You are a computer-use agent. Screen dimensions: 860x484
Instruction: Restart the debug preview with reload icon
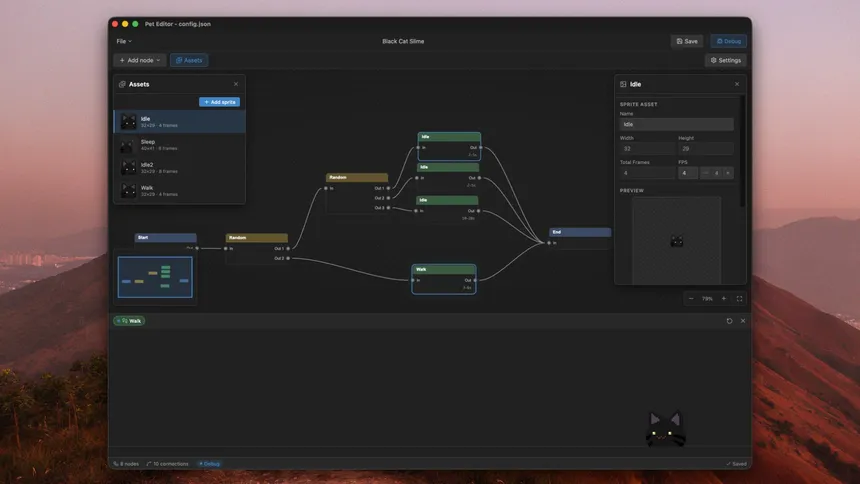click(x=729, y=321)
